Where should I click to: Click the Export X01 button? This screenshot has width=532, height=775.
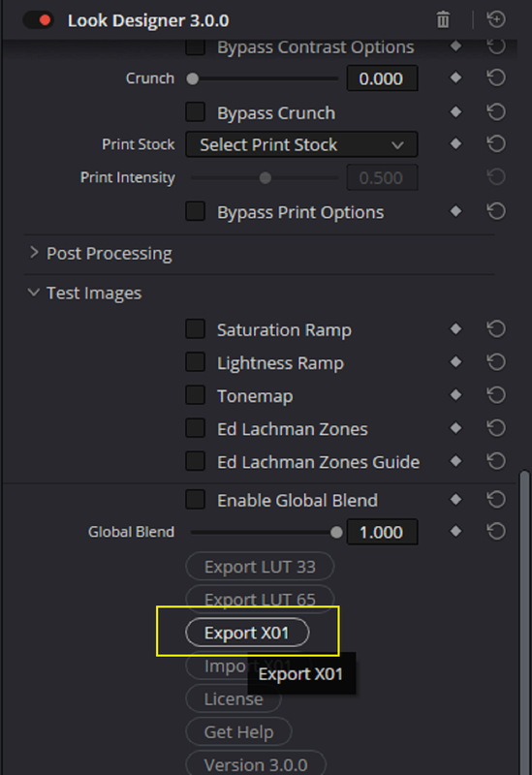(x=247, y=633)
